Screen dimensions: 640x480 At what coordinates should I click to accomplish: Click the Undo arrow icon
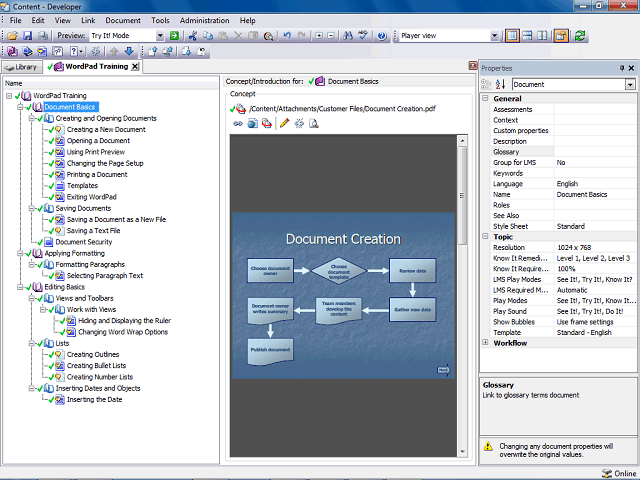(x=287, y=36)
